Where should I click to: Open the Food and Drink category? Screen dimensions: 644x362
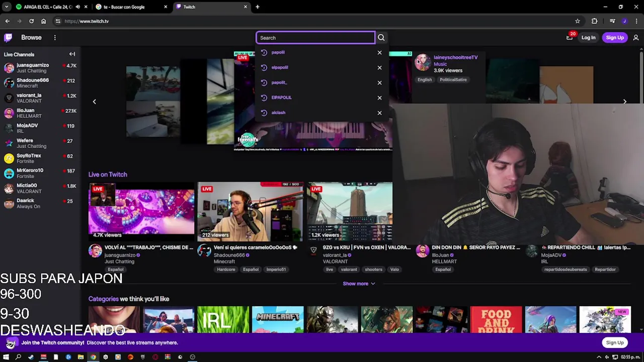coord(496,319)
